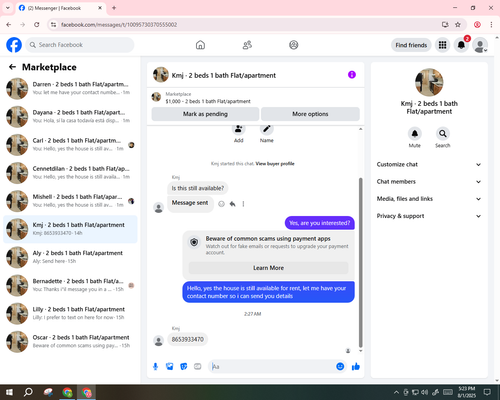Send a thumbs-up like
The width and height of the screenshot is (500, 400).
356,367
